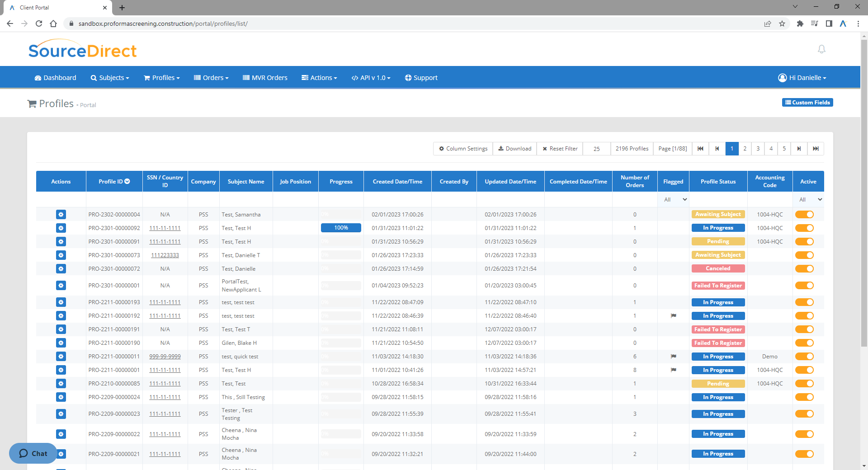
Task: Click the Download button
Action: pos(514,148)
